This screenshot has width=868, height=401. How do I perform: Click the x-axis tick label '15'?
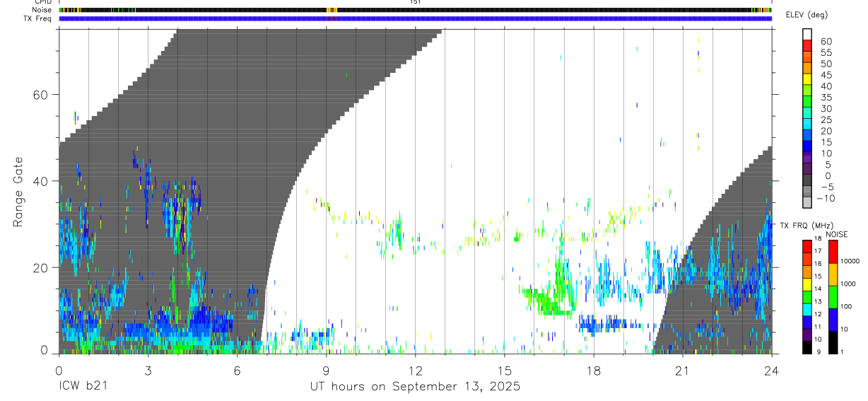click(504, 371)
